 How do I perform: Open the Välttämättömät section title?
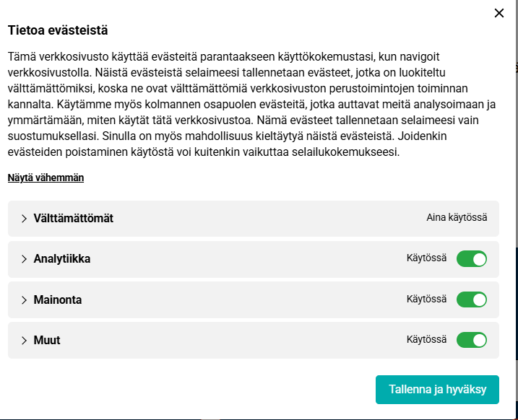(73, 219)
